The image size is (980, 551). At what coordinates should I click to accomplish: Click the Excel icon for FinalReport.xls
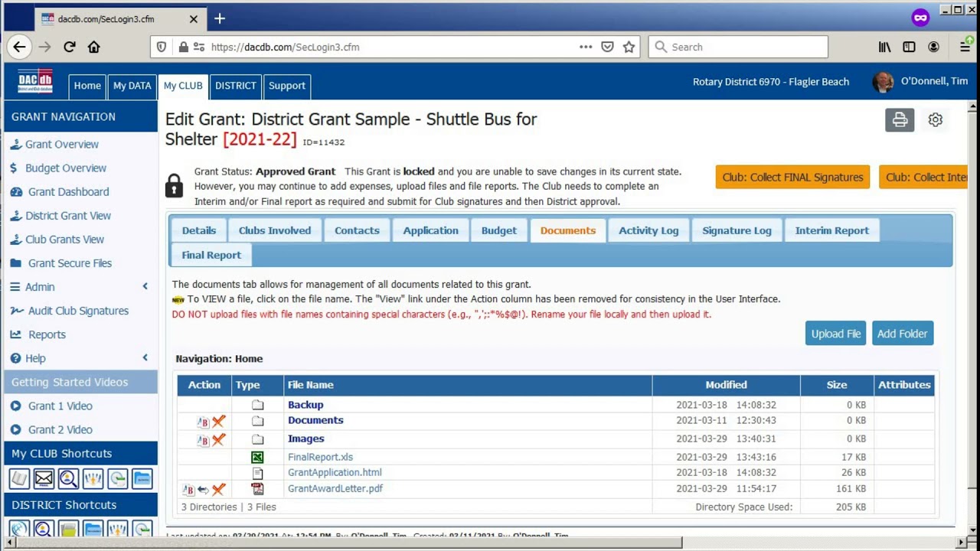pyautogui.click(x=257, y=457)
